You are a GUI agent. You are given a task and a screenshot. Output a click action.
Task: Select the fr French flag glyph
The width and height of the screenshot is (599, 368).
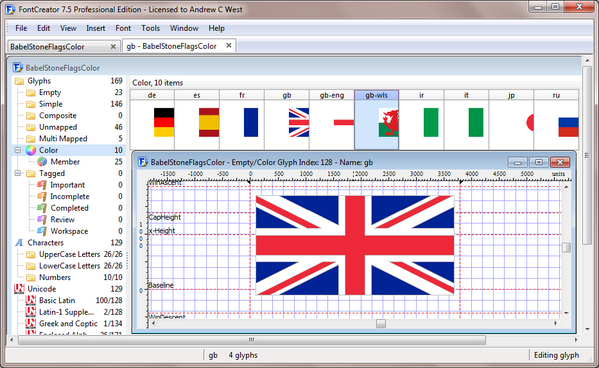242,120
